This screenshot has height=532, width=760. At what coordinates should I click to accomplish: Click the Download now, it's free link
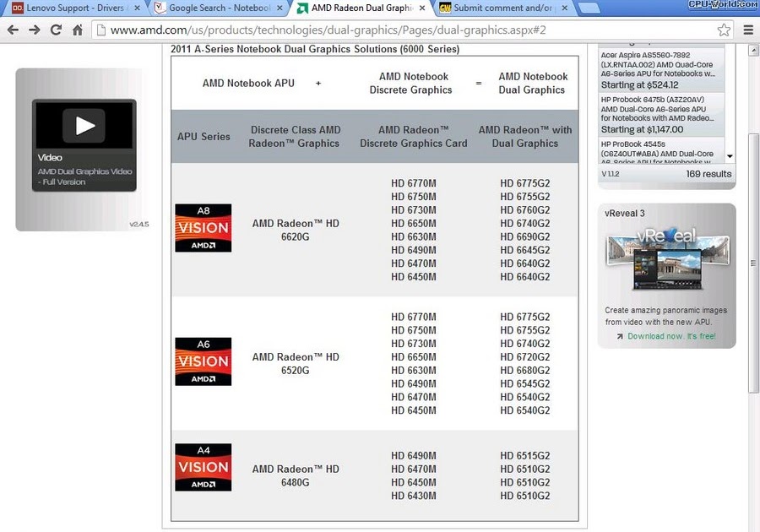point(671,336)
